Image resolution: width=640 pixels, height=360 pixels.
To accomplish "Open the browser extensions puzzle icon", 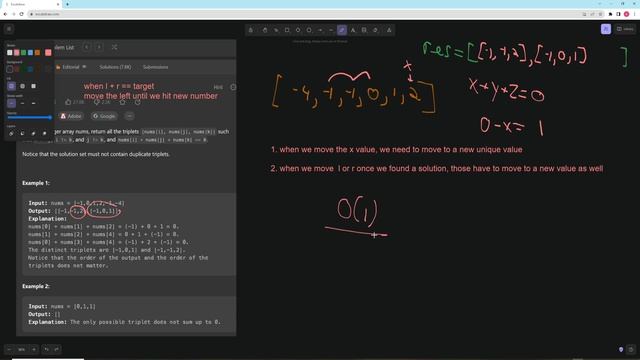I will (611, 14).
